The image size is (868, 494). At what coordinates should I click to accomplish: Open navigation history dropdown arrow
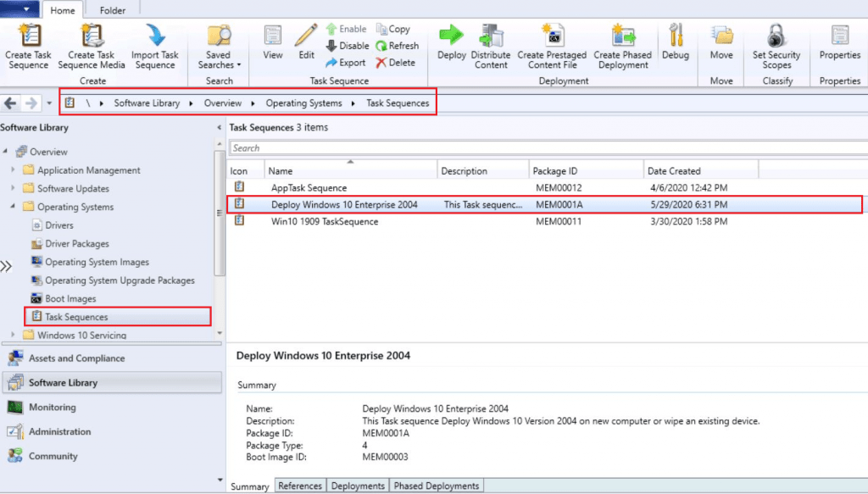(49, 103)
